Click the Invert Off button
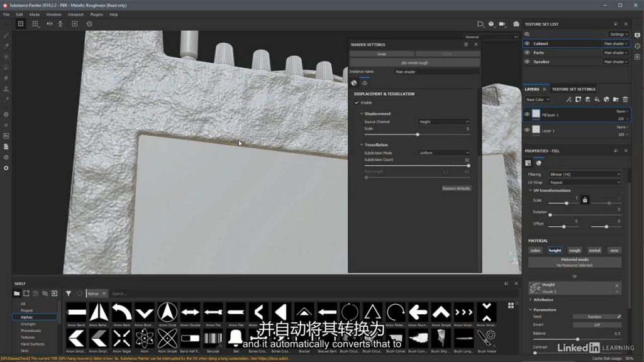Screen dimensions: 644x362 (597, 325)
